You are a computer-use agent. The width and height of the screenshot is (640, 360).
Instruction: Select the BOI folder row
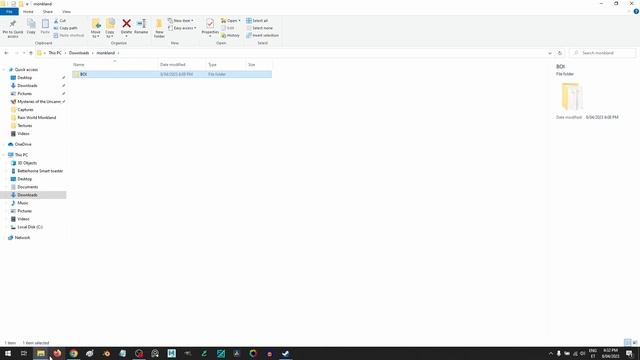tap(172, 74)
